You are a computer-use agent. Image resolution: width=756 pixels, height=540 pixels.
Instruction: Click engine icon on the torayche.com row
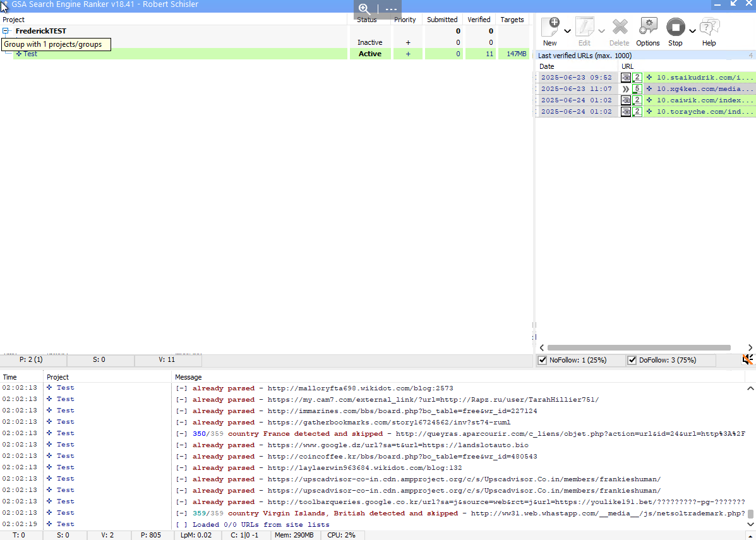pyautogui.click(x=626, y=112)
